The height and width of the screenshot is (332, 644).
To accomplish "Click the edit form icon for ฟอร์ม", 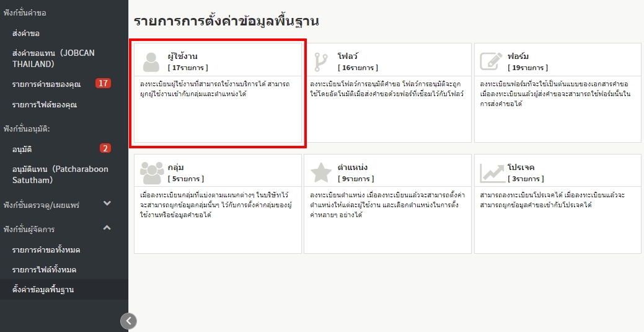I will click(x=491, y=61).
